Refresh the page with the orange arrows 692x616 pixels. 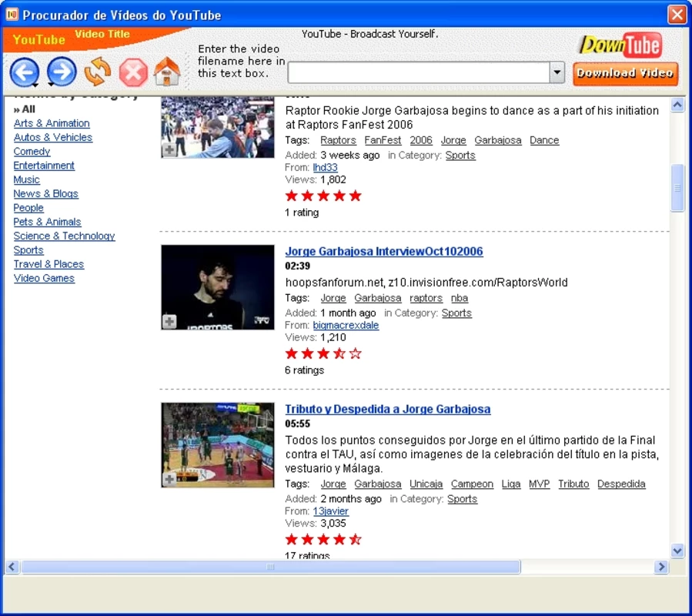point(98,72)
